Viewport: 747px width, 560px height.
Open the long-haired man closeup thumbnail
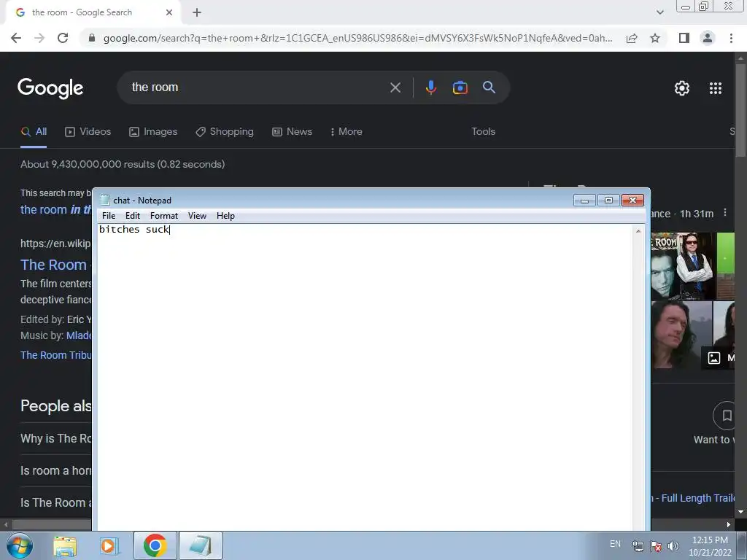[x=681, y=335]
